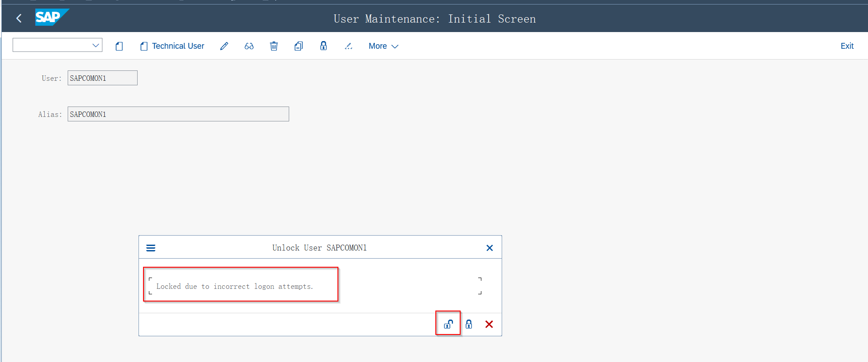This screenshot has height=362, width=868.
Task: Click into the User input field
Action: coord(102,78)
